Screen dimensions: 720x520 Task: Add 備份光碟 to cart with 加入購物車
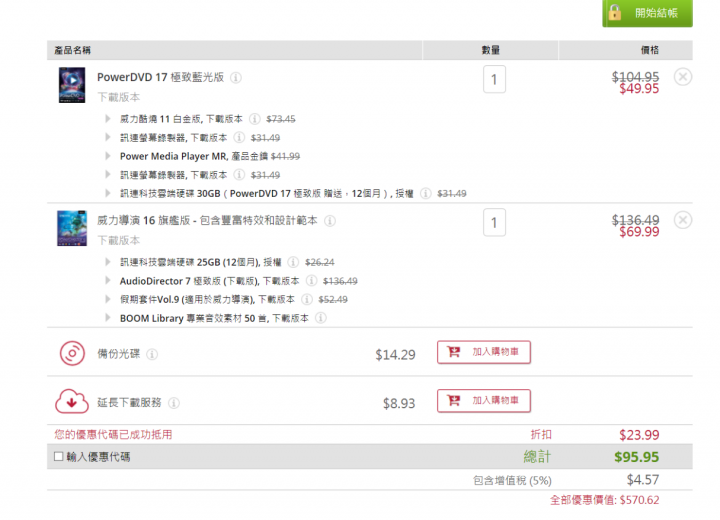[484, 352]
